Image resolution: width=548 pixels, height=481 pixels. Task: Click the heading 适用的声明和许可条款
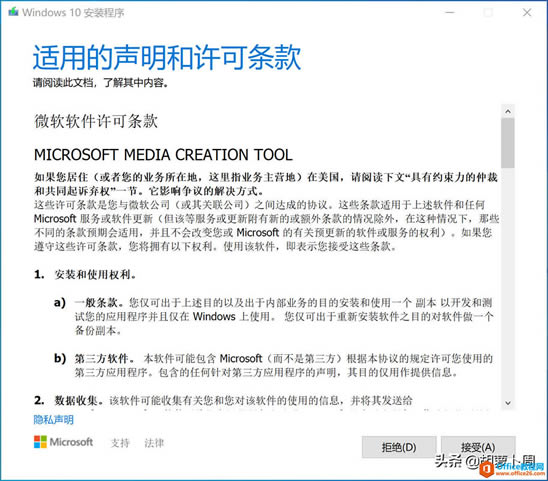167,57
